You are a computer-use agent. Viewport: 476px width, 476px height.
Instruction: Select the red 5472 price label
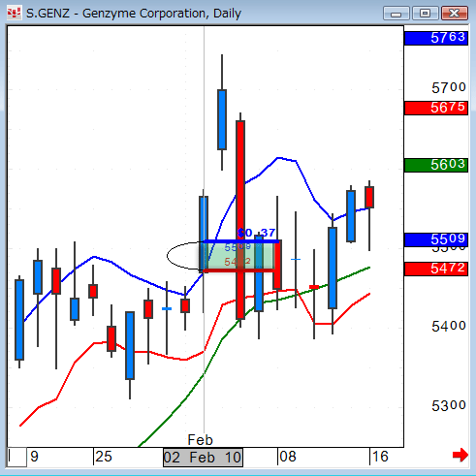[436, 269]
